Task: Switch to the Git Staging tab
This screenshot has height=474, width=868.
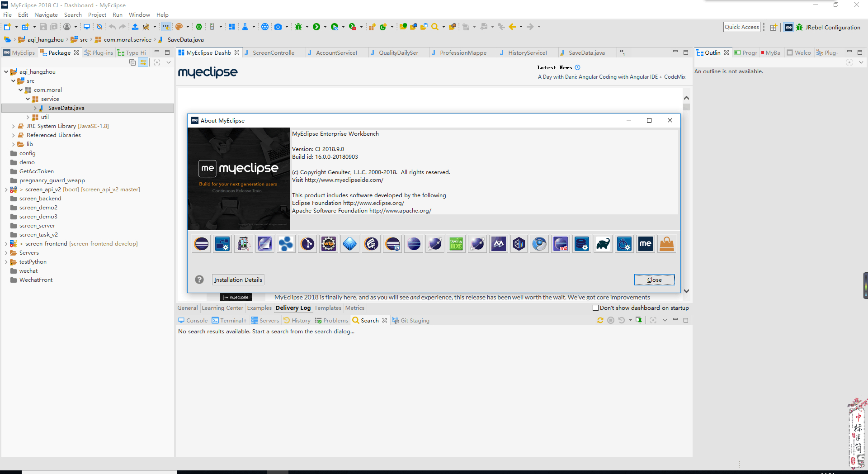Action: point(411,320)
